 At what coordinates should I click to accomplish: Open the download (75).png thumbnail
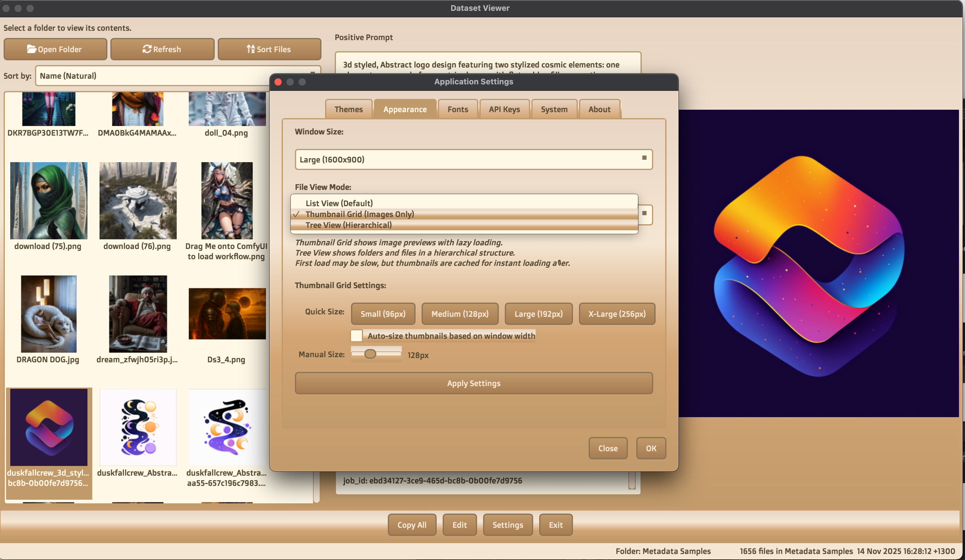49,200
